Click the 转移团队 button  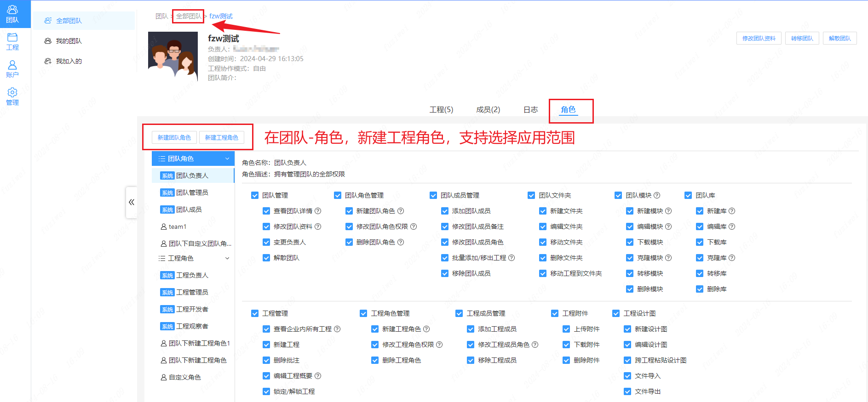[x=802, y=39]
